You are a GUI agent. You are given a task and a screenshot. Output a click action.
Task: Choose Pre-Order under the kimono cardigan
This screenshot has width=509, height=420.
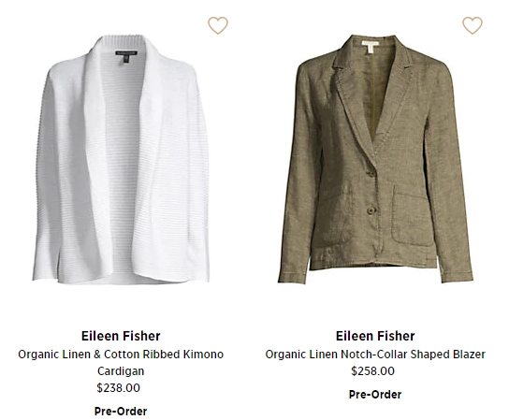point(121,412)
